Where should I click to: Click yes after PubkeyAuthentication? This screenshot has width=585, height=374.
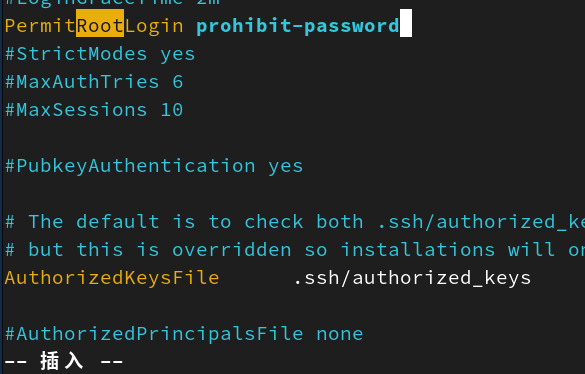click(285, 166)
